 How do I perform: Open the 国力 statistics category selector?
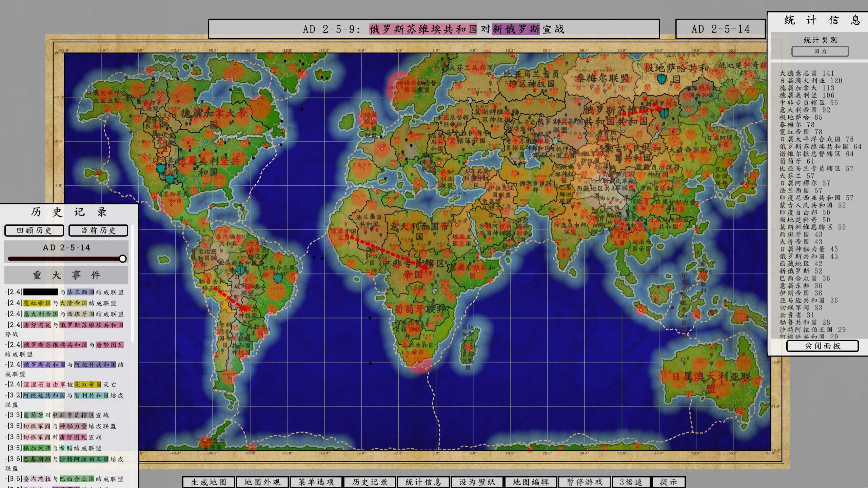820,52
